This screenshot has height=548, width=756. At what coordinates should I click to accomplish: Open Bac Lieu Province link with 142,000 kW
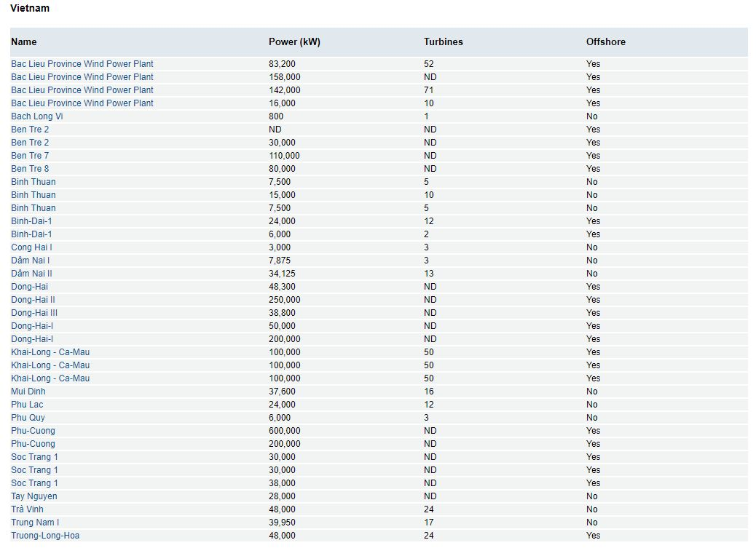coord(82,90)
